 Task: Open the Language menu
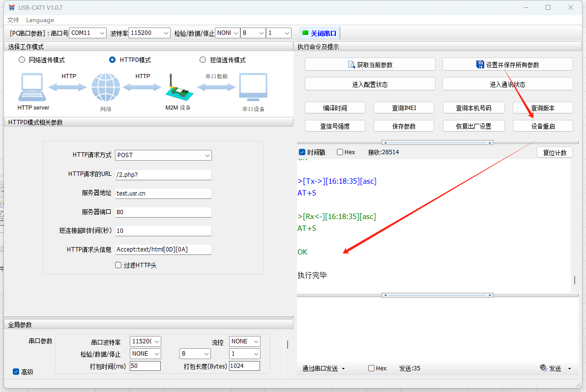(x=40, y=20)
